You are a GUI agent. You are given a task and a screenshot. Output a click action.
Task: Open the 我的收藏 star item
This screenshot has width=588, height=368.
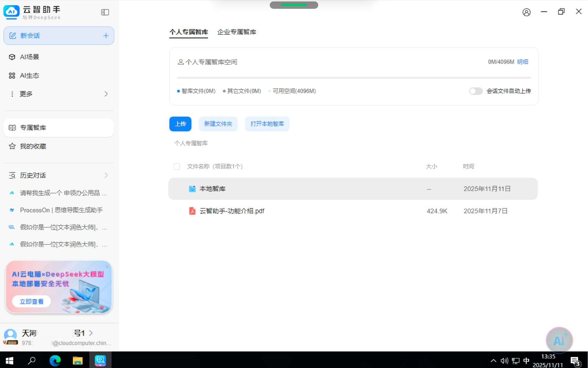(x=33, y=146)
